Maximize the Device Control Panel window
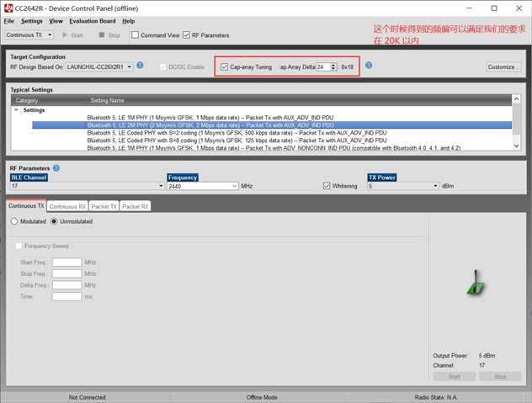532x403 pixels. coord(494,8)
